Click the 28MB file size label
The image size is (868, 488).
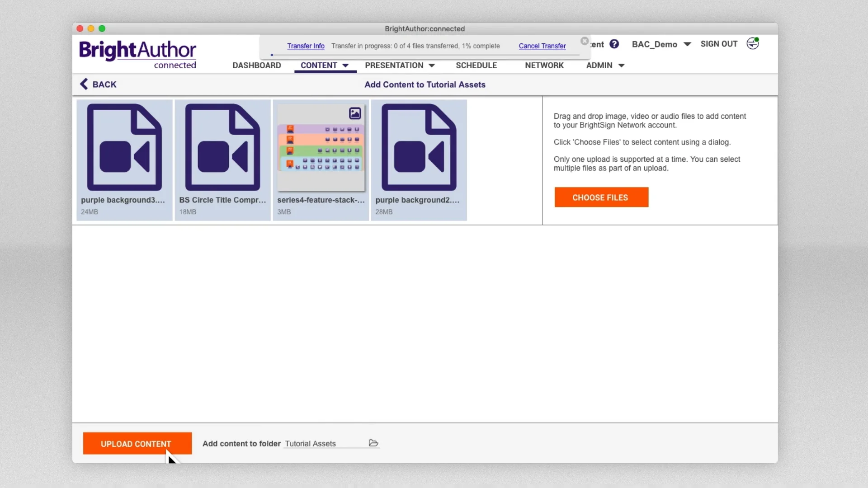pyautogui.click(x=384, y=211)
